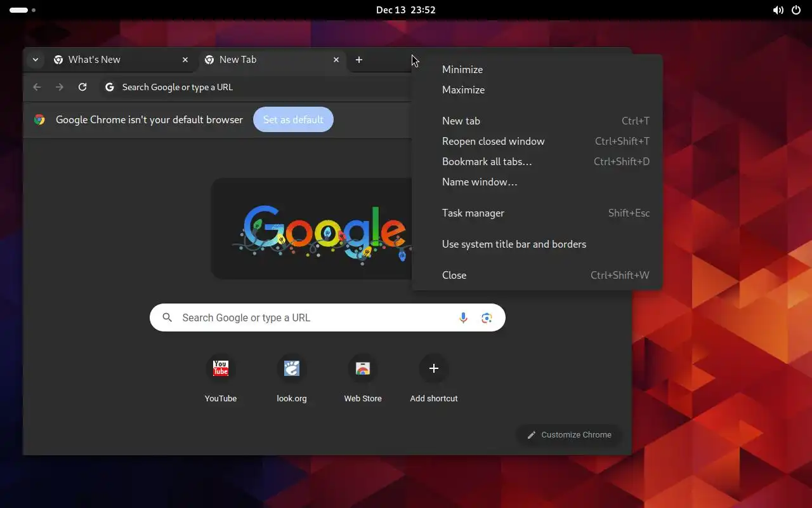Click "Google Chrome isn't your default browser" text
Image resolution: width=812 pixels, height=508 pixels.
[x=149, y=119]
